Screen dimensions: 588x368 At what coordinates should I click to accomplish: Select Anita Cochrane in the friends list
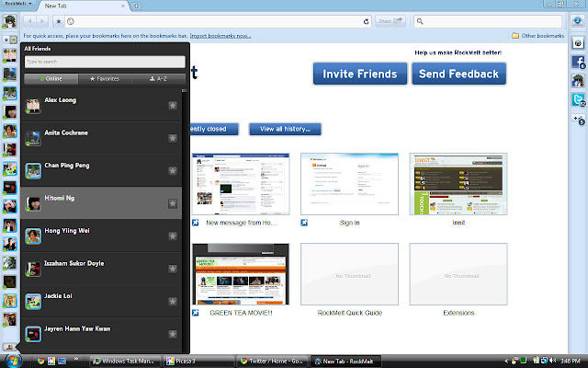[101, 138]
